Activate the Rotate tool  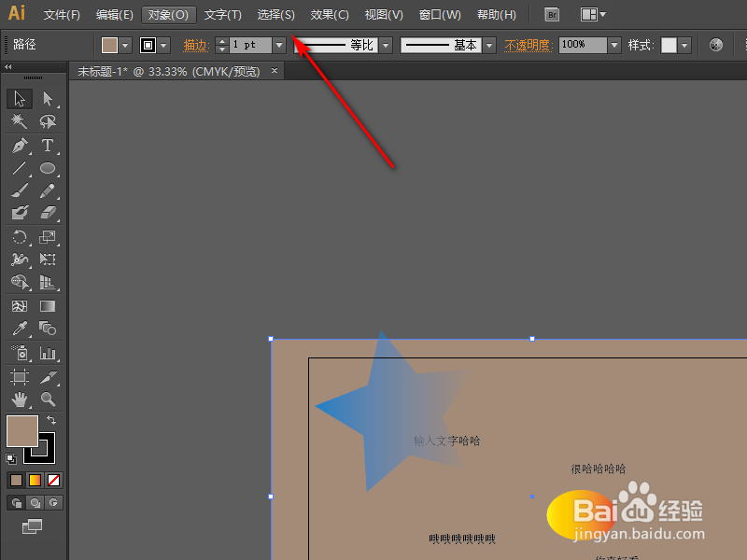(20, 237)
